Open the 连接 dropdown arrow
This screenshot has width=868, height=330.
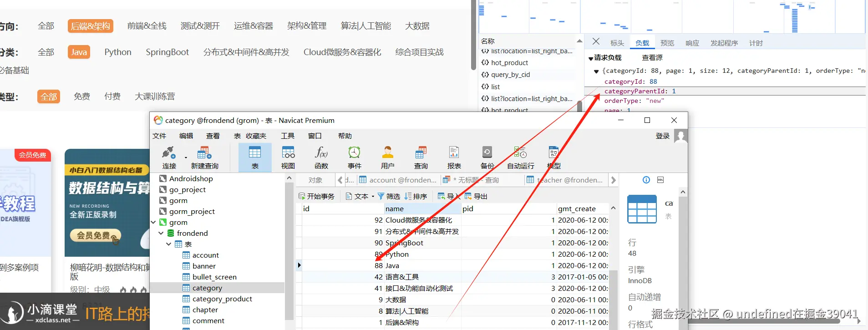186,157
